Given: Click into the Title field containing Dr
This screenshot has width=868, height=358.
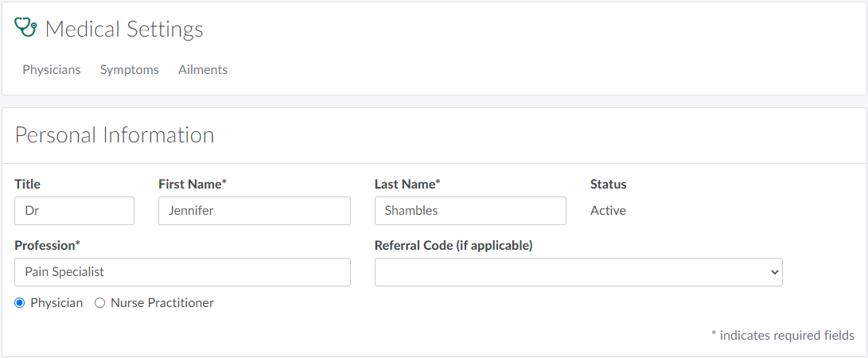Looking at the screenshot, I should 74,211.
